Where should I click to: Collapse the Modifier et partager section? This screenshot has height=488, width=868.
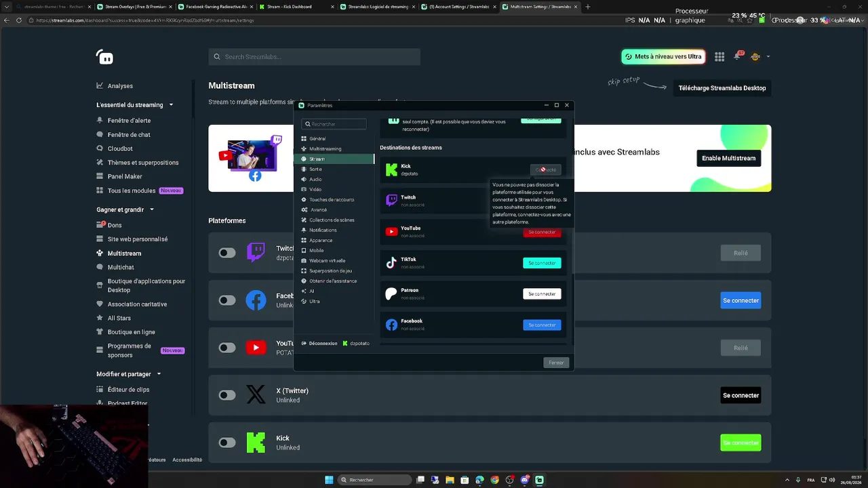click(x=159, y=374)
